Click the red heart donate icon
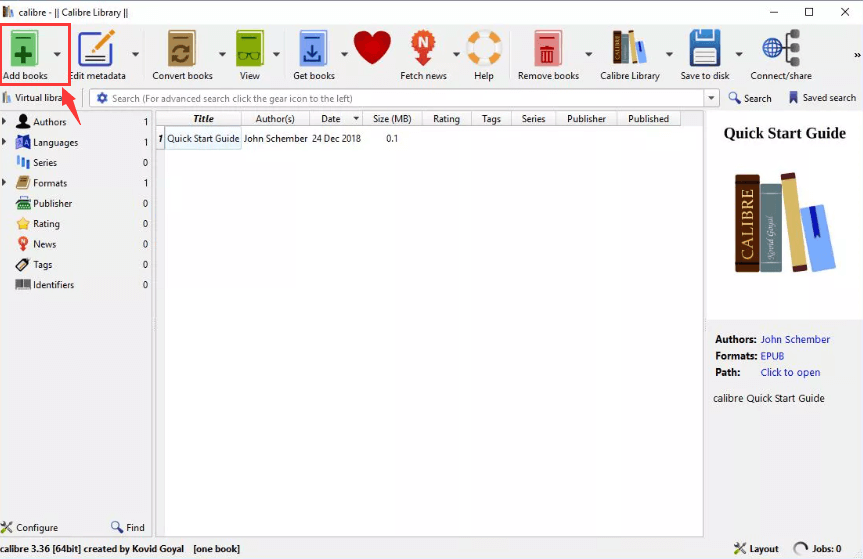 pyautogui.click(x=372, y=48)
